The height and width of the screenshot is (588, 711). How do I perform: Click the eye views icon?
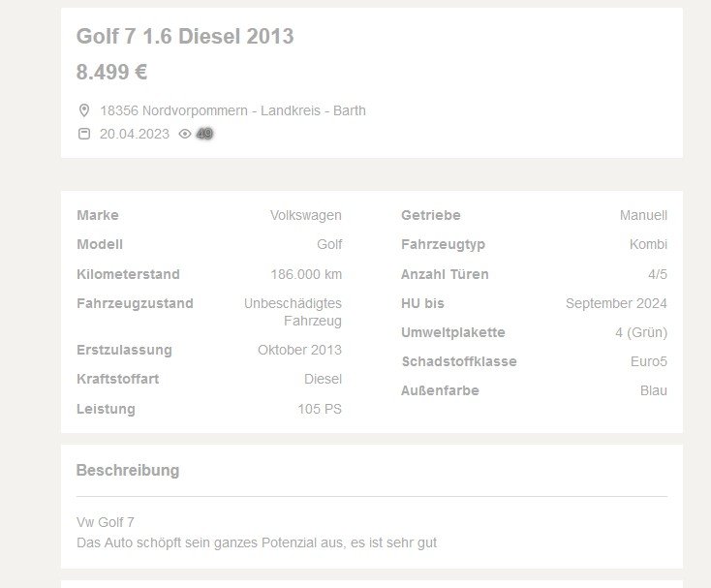(x=185, y=134)
